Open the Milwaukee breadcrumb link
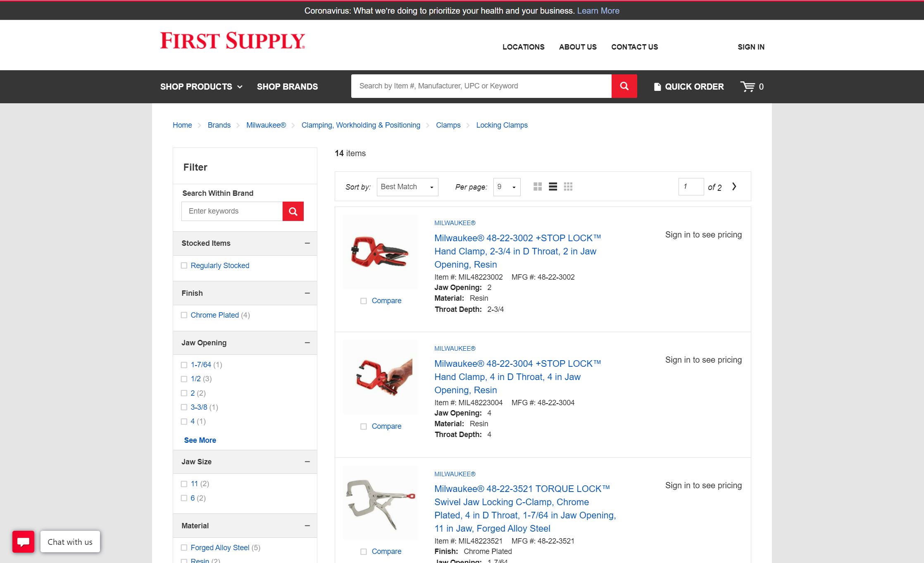Image resolution: width=924 pixels, height=563 pixels. tap(266, 125)
